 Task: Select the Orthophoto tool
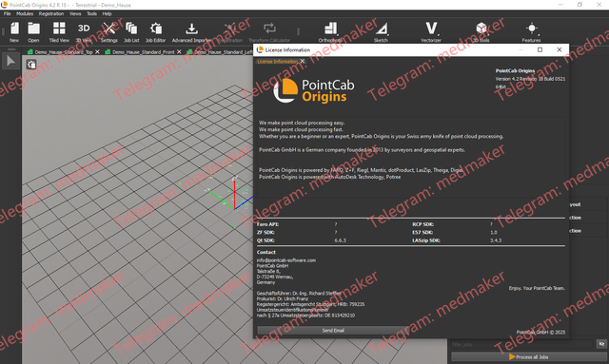(x=330, y=31)
